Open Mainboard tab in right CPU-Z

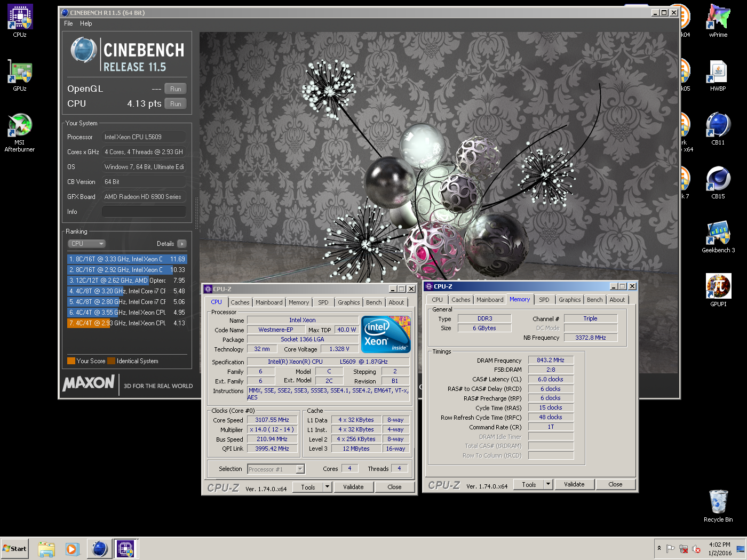[490, 300]
